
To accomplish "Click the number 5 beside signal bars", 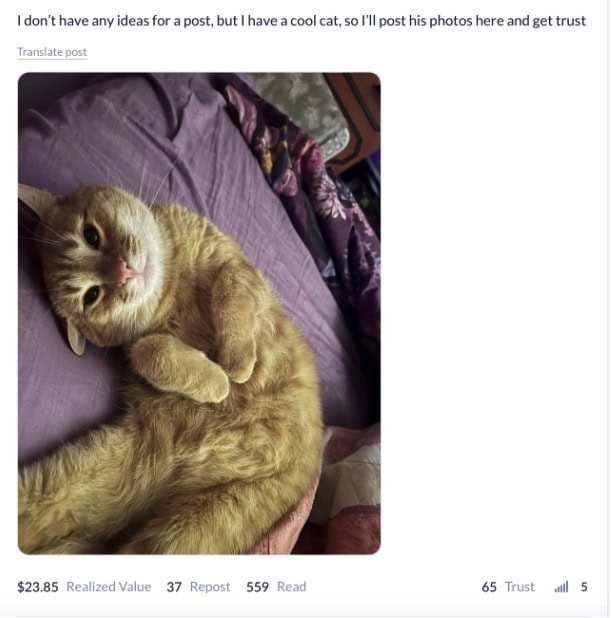I will [x=584, y=587].
